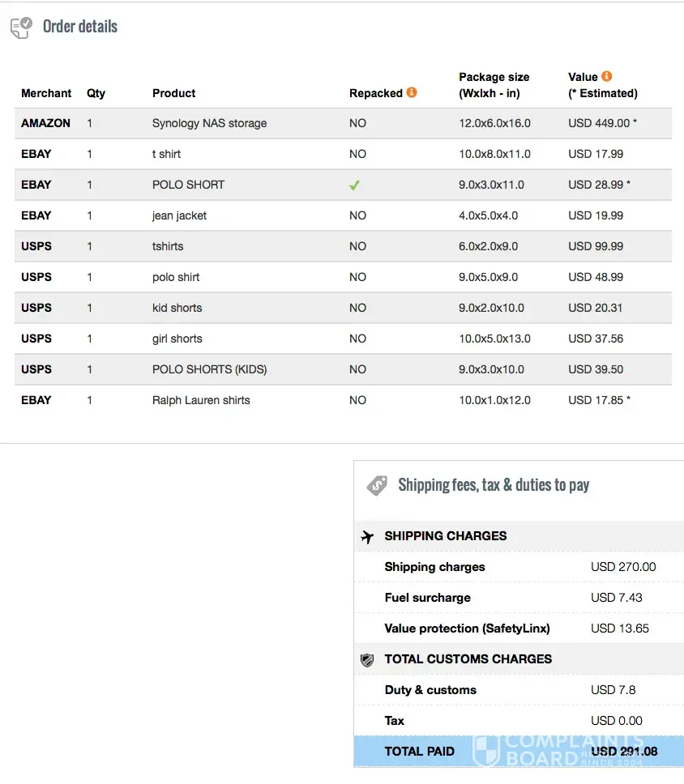This screenshot has height=784, width=684.
Task: Click the Fuel surcharge label
Action: (x=427, y=598)
